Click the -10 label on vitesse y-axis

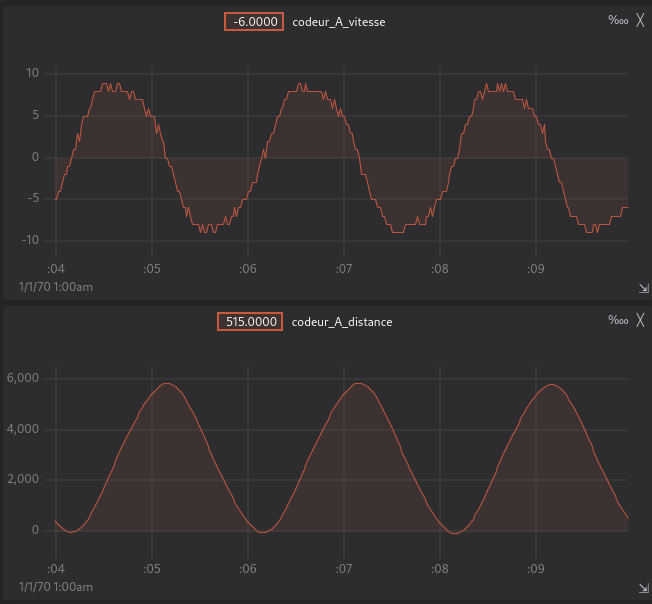[30, 240]
